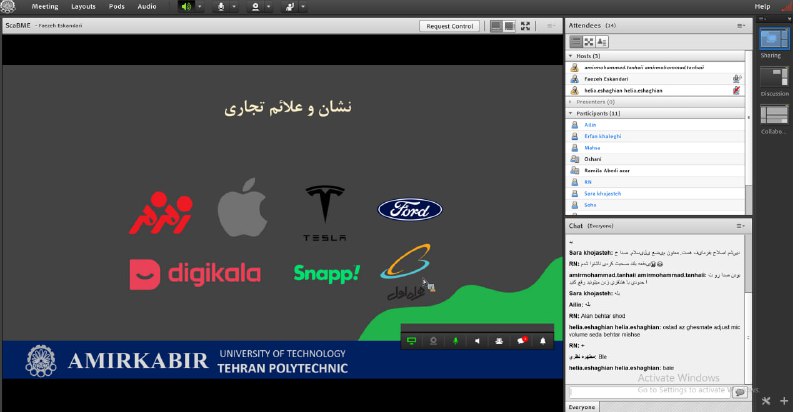Click the bell notification icon
The width and height of the screenshot is (800, 412).
[x=543, y=341]
